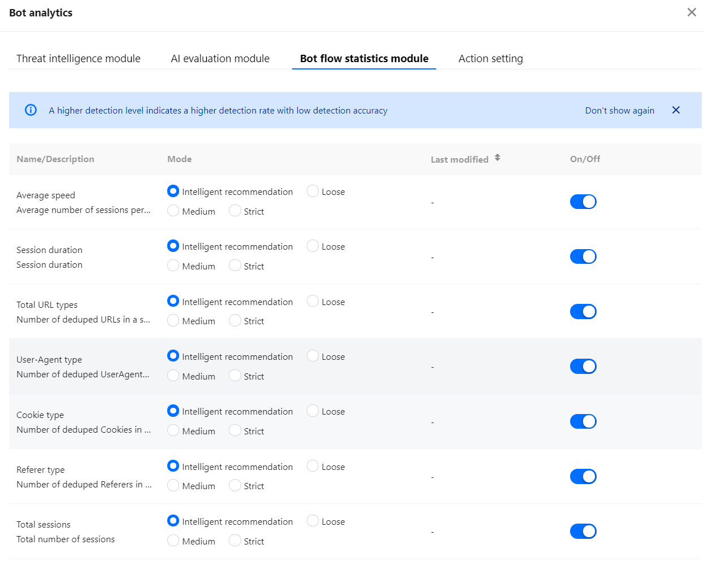This screenshot has height=588, width=704.
Task: Open the AI evaluation module tab
Action: pos(220,59)
